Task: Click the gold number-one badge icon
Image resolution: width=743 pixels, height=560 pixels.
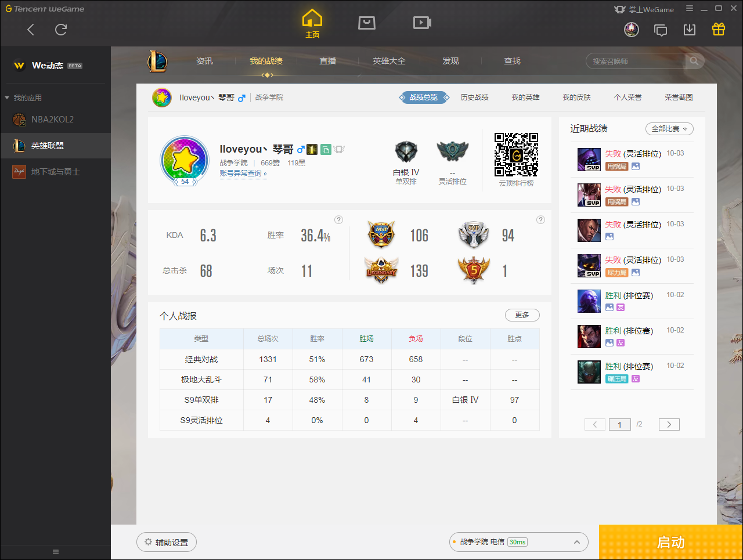Action: [x=312, y=150]
